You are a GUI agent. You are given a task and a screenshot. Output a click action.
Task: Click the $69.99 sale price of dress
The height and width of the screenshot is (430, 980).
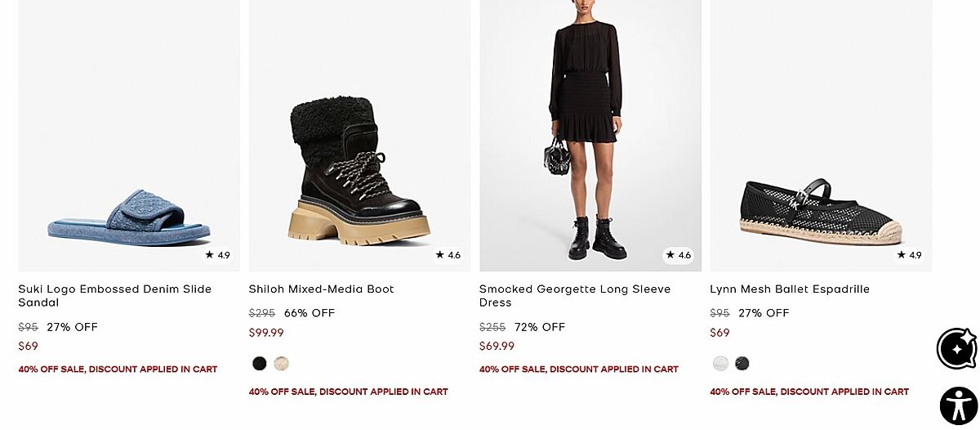tap(497, 346)
